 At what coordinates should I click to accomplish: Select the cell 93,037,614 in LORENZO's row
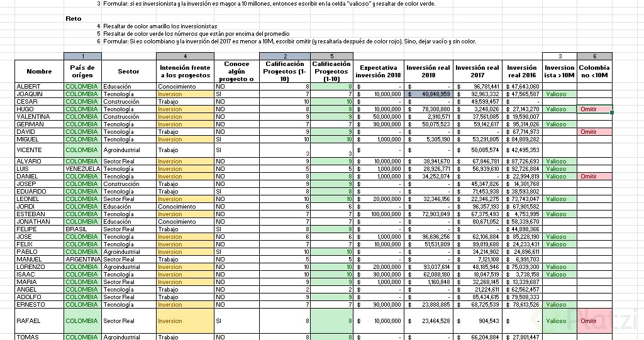(428, 267)
